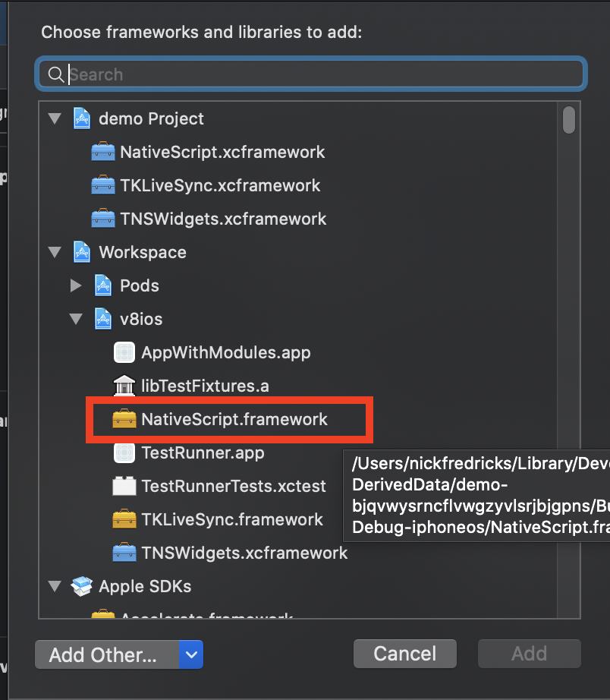The height and width of the screenshot is (700, 610).
Task: Click the Add Other… button
Action: tap(107, 654)
